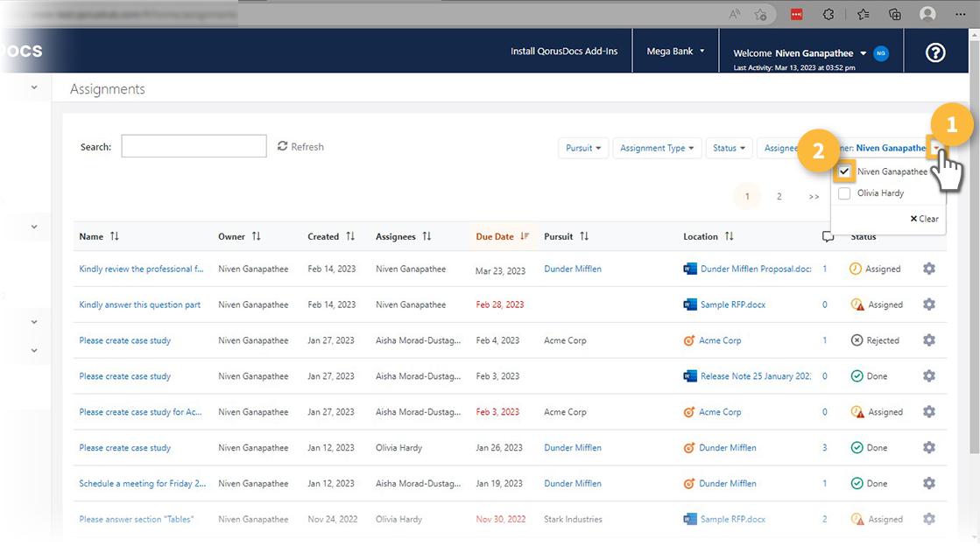
Task: Click the comments column header icon
Action: pos(828,236)
